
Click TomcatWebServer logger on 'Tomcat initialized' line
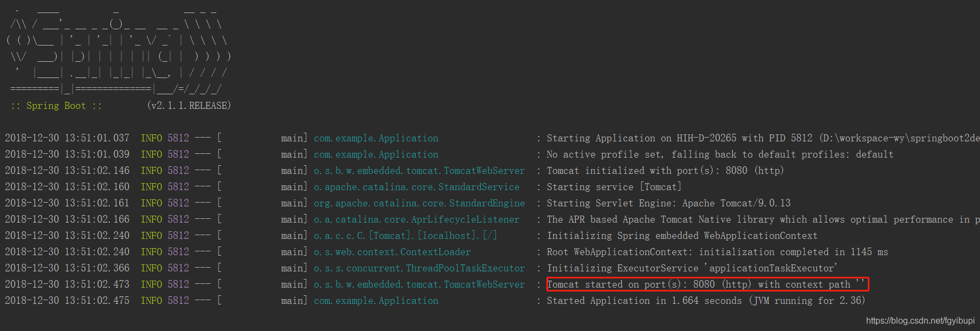[x=420, y=171]
